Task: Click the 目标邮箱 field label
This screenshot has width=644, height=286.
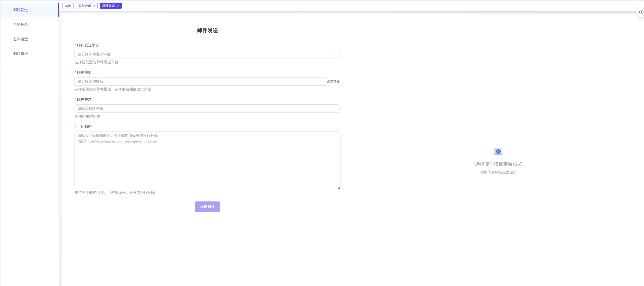Action: (84, 127)
